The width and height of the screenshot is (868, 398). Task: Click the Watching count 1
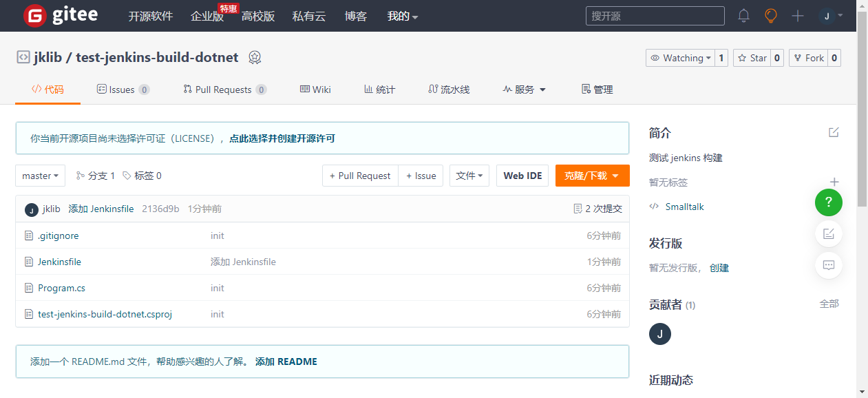click(x=721, y=58)
